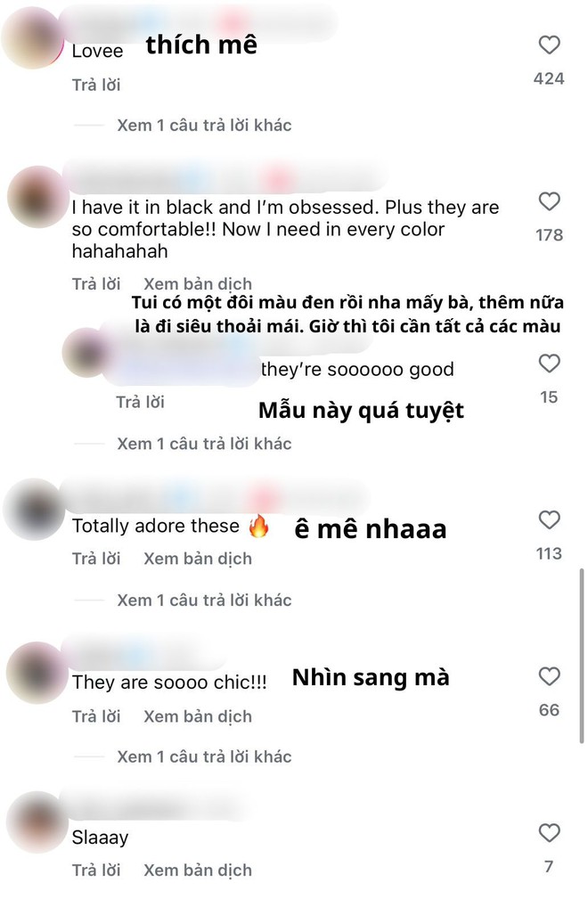This screenshot has height=907, width=588.
Task: Tap heart on "I have it in black" comment
Action: (549, 201)
